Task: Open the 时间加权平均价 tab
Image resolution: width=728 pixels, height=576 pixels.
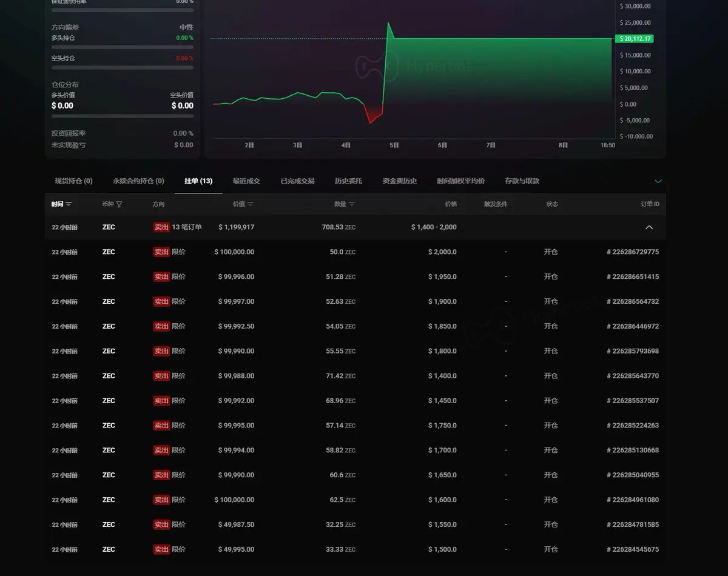Action: click(460, 181)
